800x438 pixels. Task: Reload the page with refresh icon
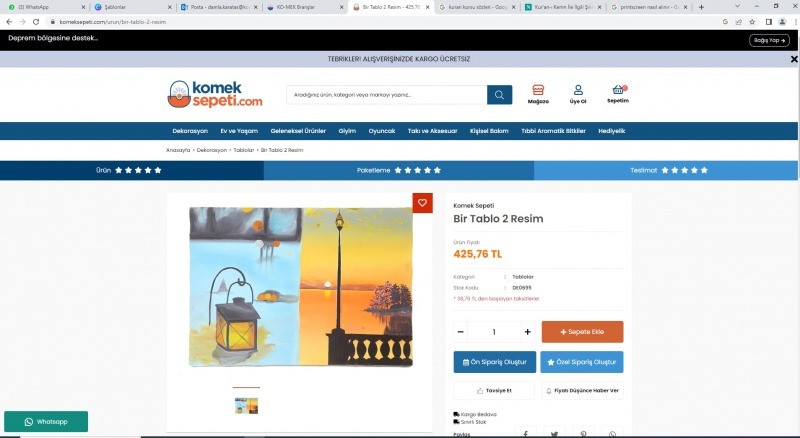[x=36, y=22]
